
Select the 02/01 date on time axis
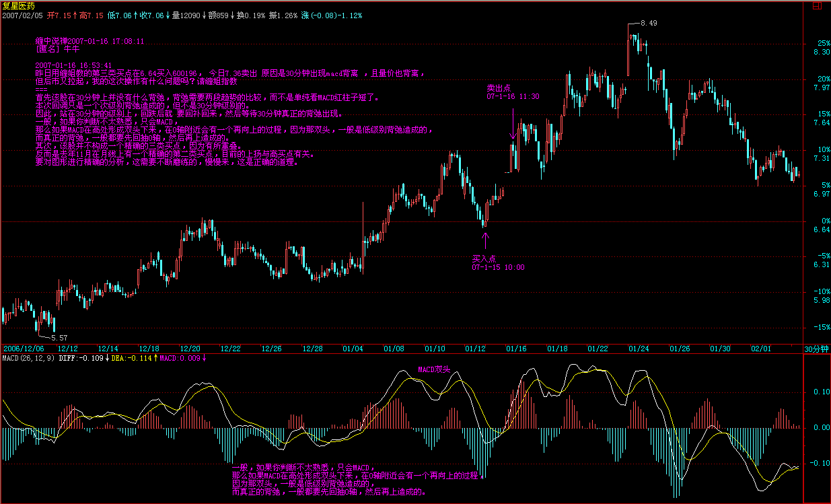coord(761,349)
